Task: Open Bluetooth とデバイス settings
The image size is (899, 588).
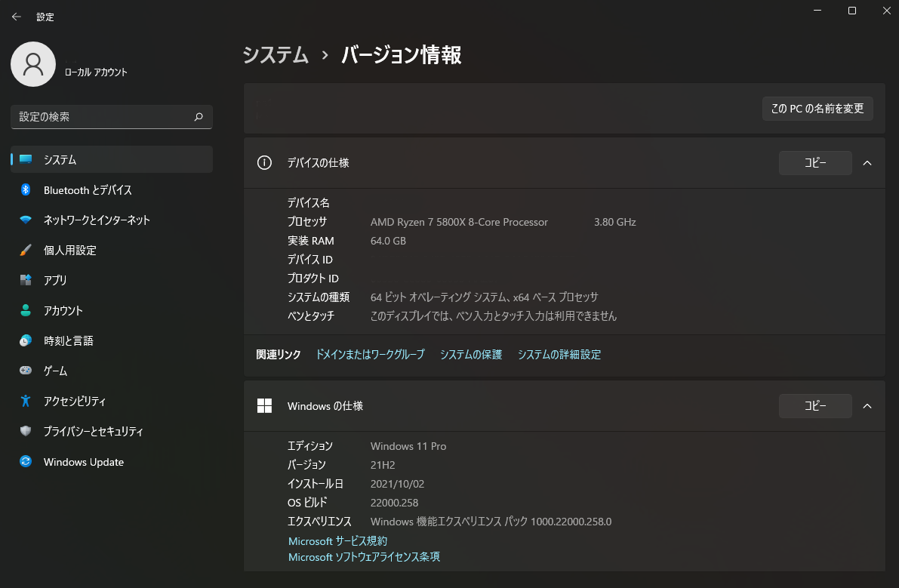Action: (112, 189)
